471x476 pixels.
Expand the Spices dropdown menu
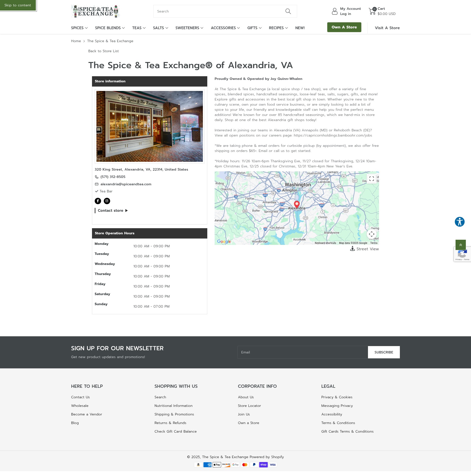(x=79, y=28)
